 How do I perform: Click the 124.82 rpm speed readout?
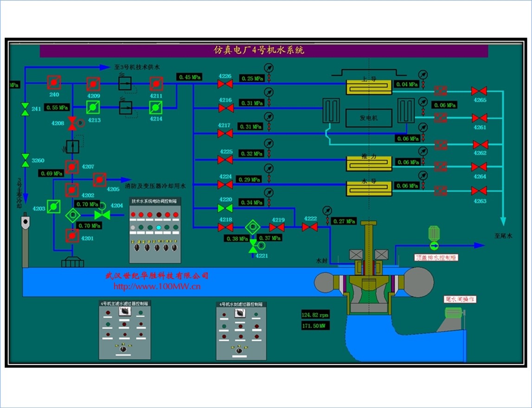(315, 315)
